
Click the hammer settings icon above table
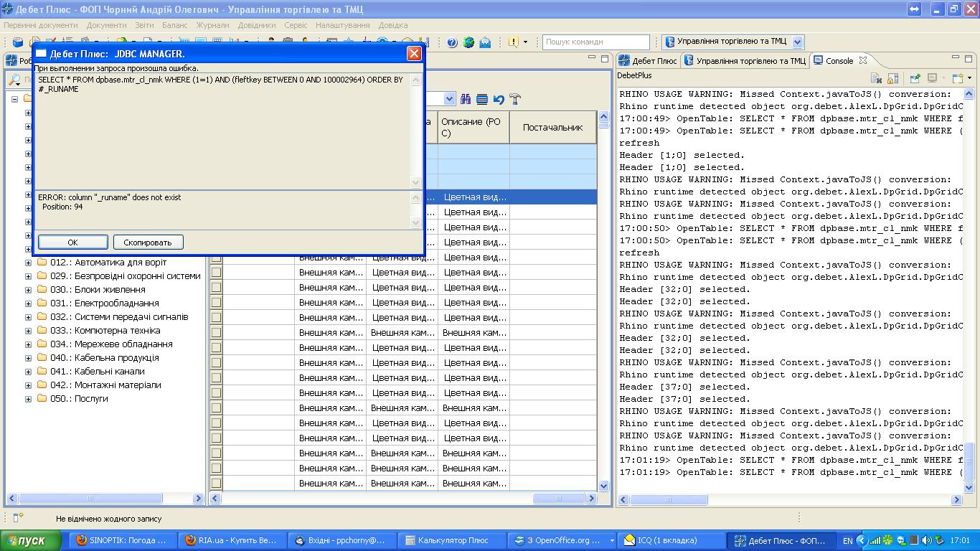tap(515, 99)
